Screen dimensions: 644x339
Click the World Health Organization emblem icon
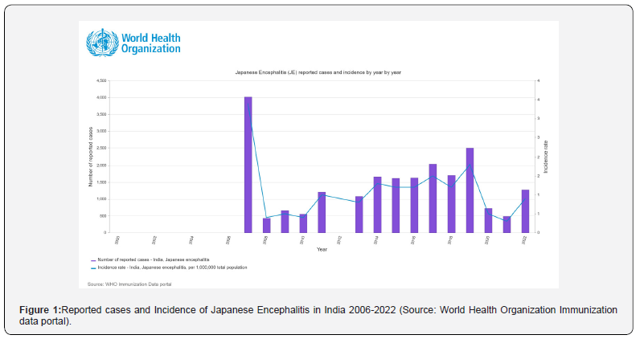(102, 43)
